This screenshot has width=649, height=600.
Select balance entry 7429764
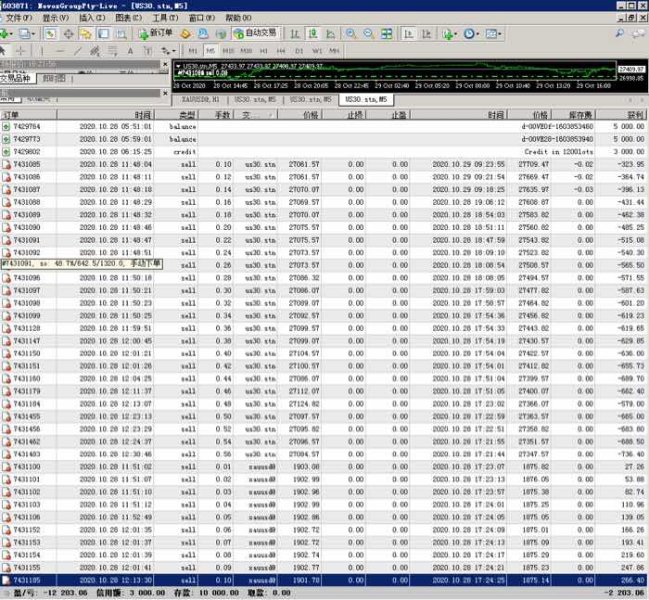coord(324,126)
